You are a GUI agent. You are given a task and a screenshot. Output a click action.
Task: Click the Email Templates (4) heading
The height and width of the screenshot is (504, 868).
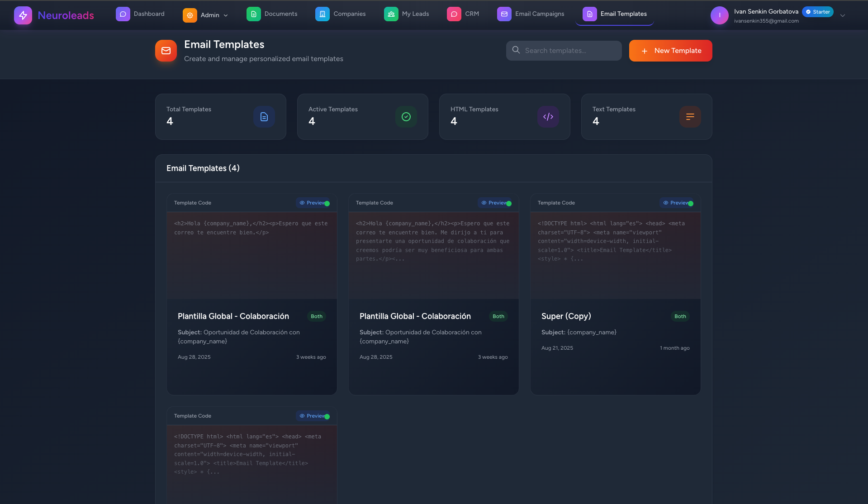[203, 168]
